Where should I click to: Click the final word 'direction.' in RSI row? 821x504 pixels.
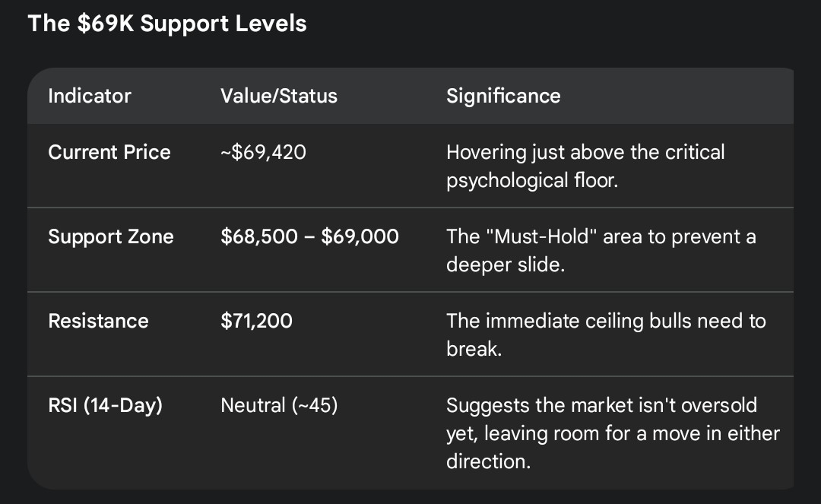(488, 461)
